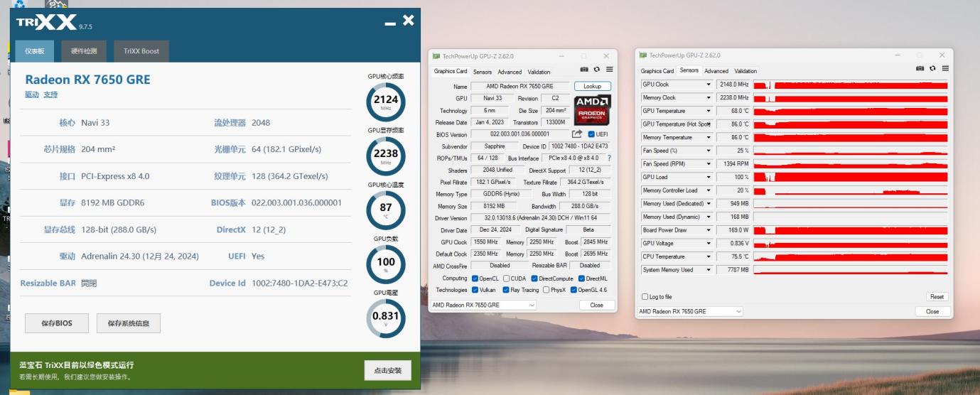The image size is (980, 395).
Task: Open the GPU Temperature sensor dropdown
Action: click(x=709, y=111)
